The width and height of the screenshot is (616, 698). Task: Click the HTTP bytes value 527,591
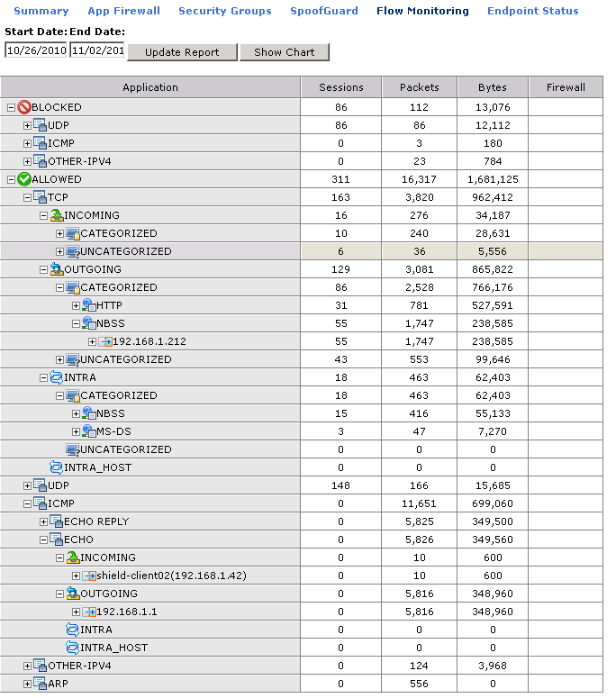(493, 305)
